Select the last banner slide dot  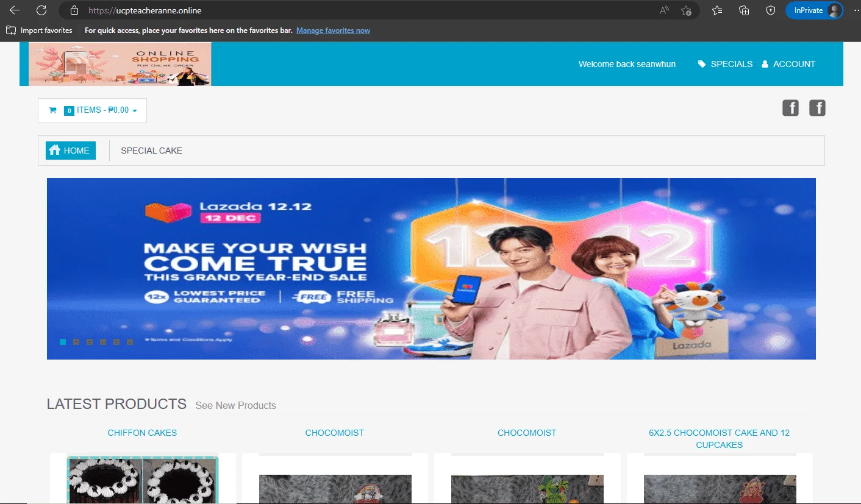pos(130,342)
